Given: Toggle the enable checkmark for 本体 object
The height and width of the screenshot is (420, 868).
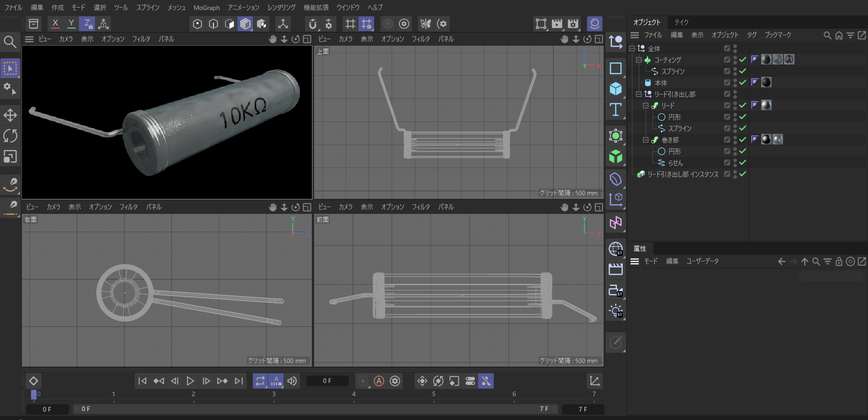Looking at the screenshot, I should 743,83.
